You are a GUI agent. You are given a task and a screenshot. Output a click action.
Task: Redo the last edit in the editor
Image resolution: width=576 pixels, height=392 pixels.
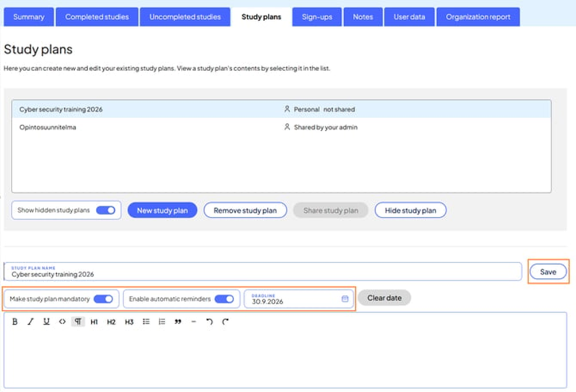(225, 322)
